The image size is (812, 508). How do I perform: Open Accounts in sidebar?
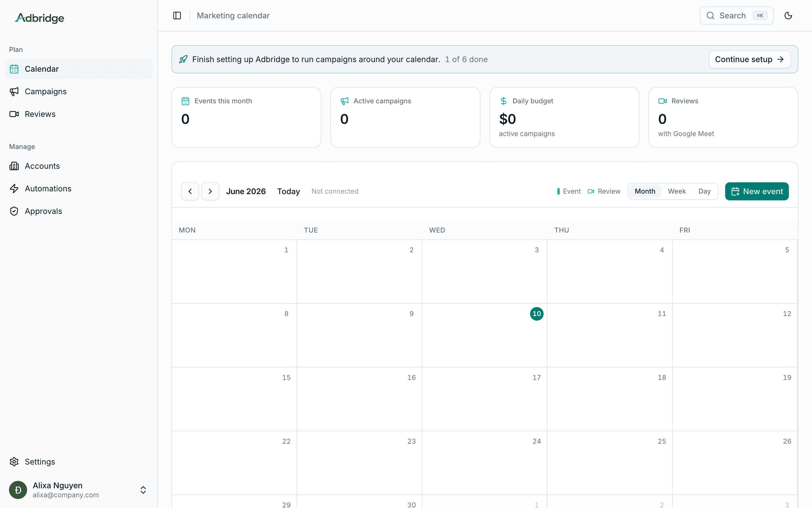click(x=78, y=166)
